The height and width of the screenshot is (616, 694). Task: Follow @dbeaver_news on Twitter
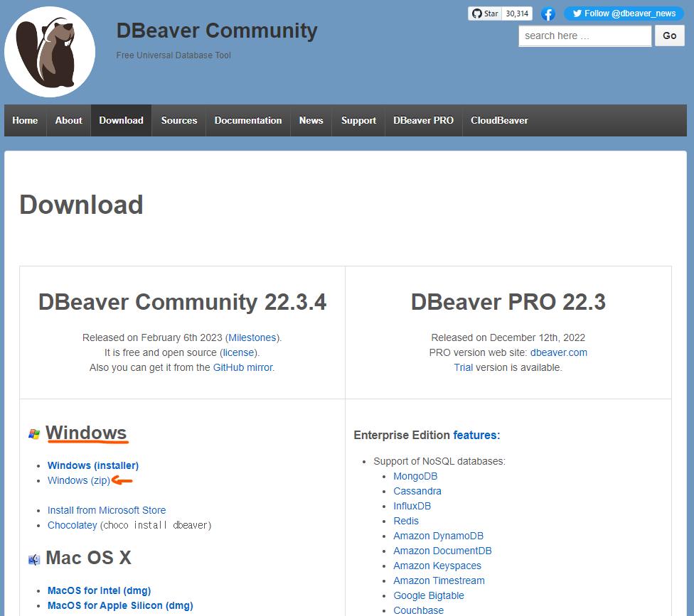point(624,13)
